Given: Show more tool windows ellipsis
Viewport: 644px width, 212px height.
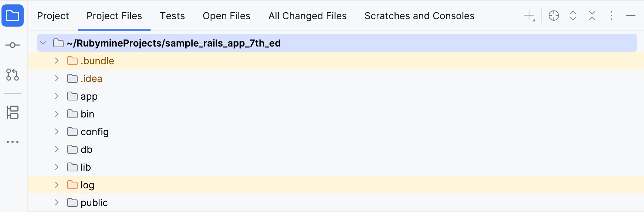Looking at the screenshot, I should pyautogui.click(x=13, y=142).
